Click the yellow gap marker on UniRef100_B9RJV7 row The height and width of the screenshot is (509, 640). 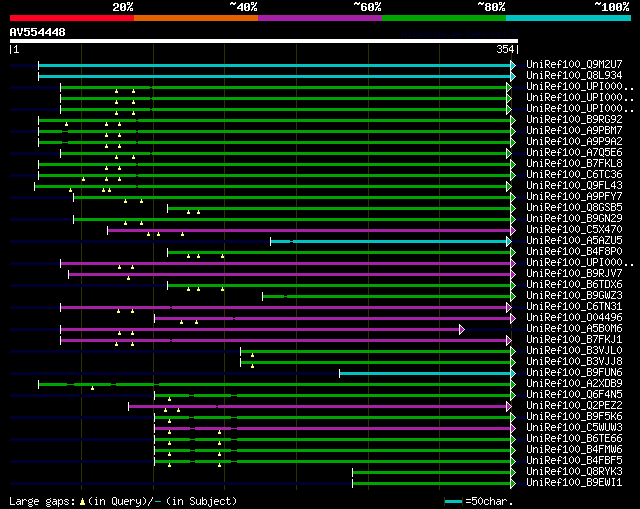(x=129, y=278)
